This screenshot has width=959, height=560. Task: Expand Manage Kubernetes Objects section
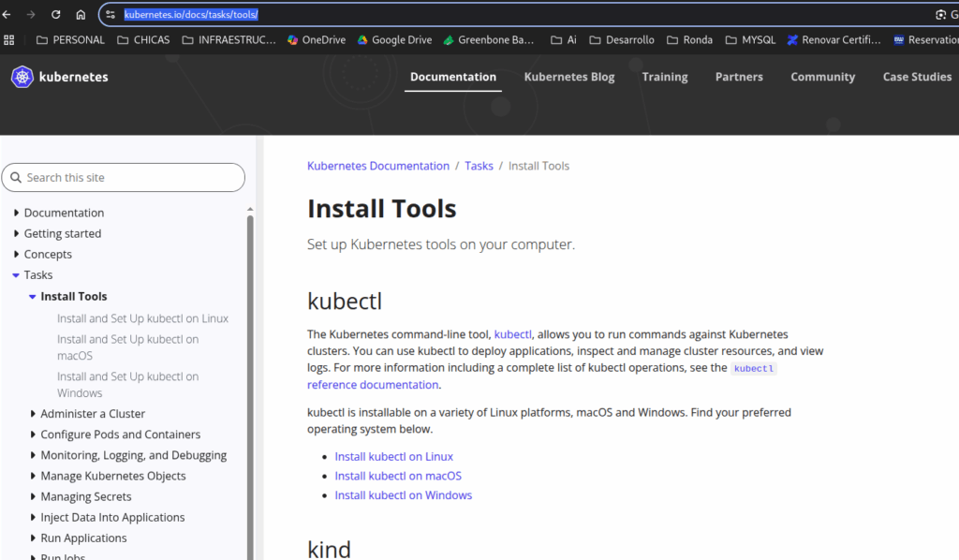33,477
